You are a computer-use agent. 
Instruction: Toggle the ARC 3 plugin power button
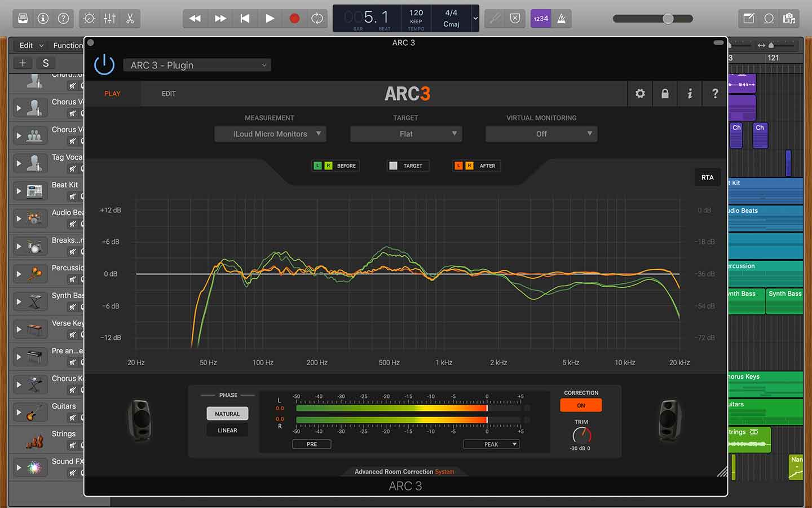tap(104, 65)
